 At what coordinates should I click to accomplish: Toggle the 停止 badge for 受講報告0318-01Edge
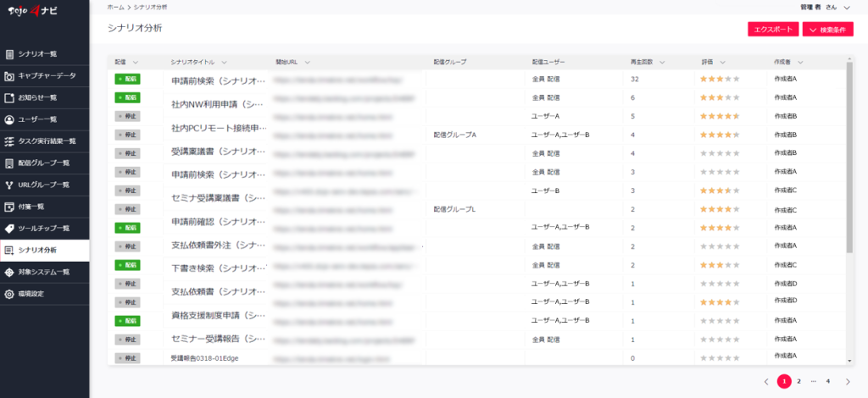tap(127, 358)
